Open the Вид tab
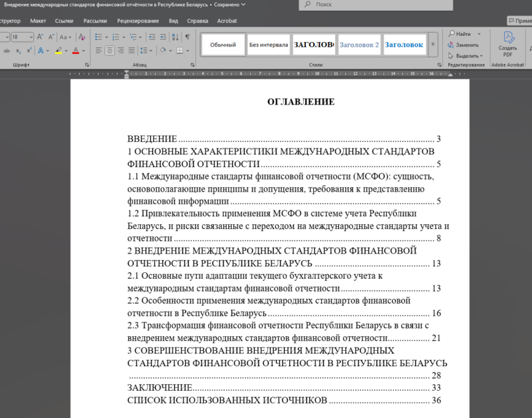Image resolution: width=532 pixels, height=418 pixels. click(174, 21)
